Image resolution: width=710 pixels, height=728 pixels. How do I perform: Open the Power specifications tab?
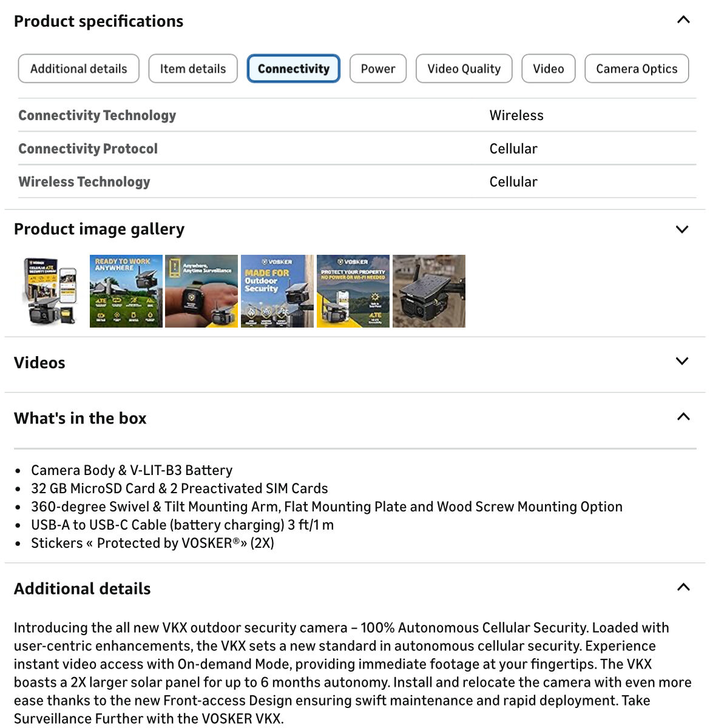coord(377,69)
